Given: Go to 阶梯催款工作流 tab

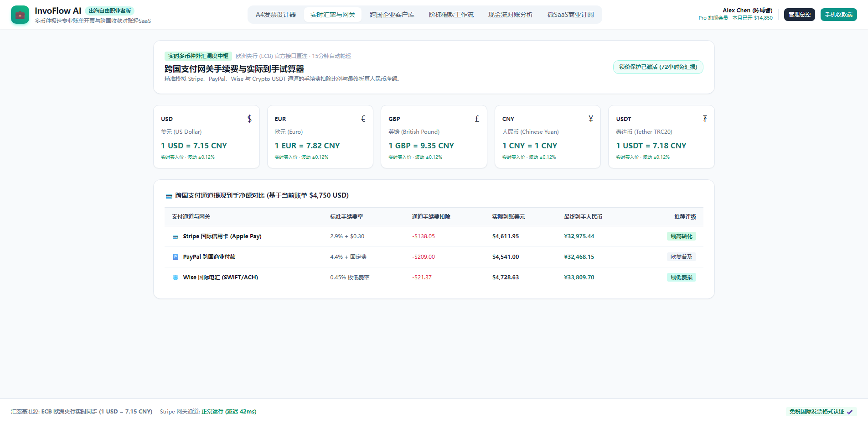Looking at the screenshot, I should coord(451,15).
